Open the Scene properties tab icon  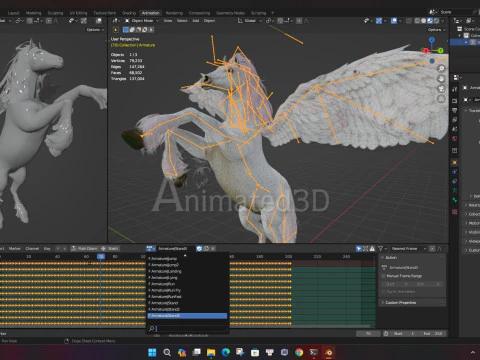[455, 129]
